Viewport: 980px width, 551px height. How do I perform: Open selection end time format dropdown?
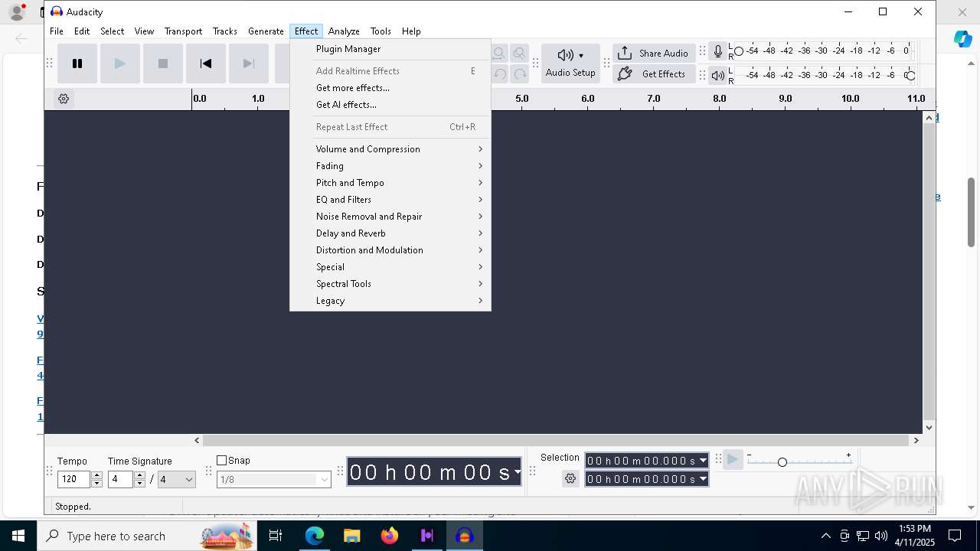point(703,479)
